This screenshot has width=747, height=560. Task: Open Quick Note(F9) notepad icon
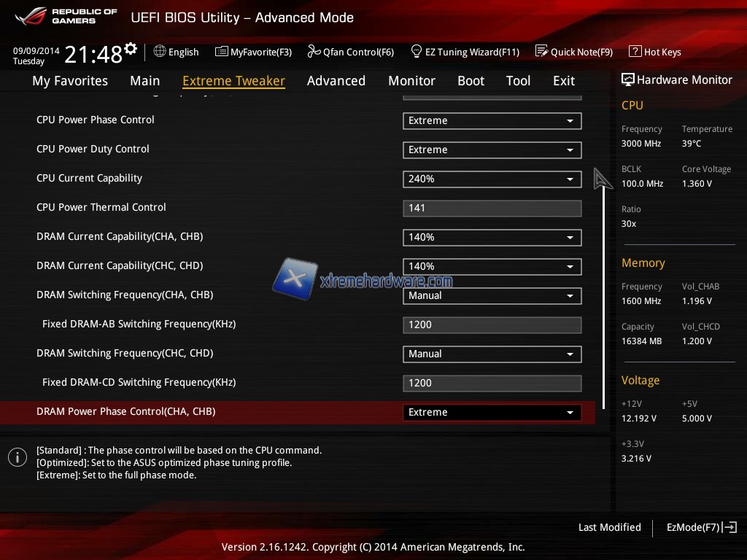[541, 52]
